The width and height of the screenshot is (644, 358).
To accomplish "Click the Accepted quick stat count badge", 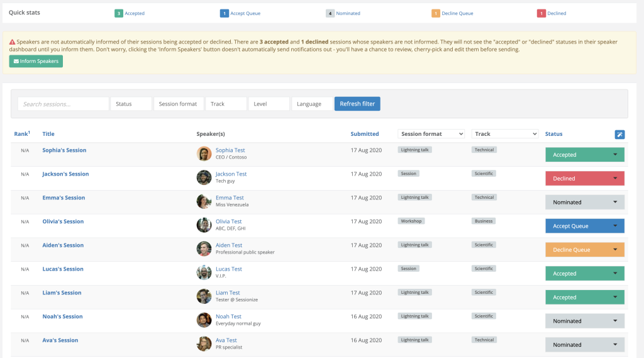I will coord(118,13).
